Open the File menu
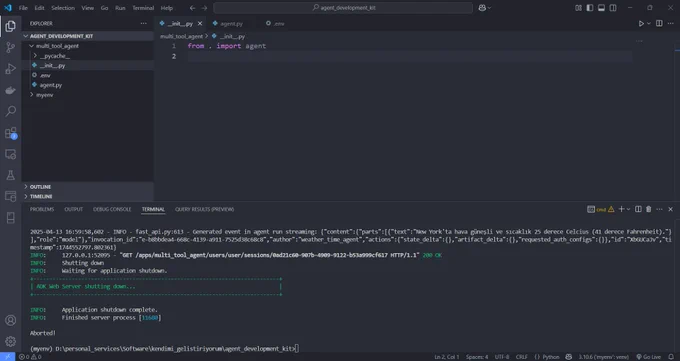The height and width of the screenshot is (361, 680). coord(23,8)
